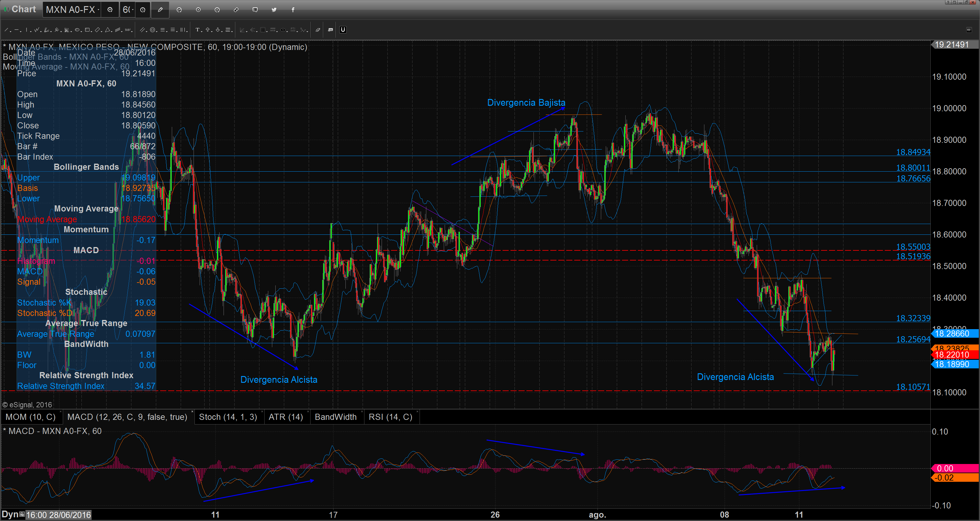Select the MOB study tool
980x521 pixels.
click(273, 30)
